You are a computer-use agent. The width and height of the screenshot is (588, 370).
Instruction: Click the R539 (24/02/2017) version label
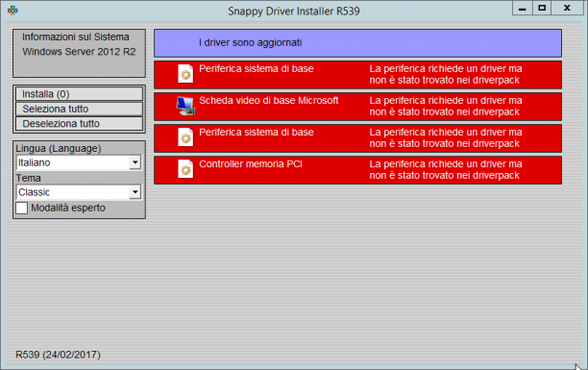(x=58, y=355)
